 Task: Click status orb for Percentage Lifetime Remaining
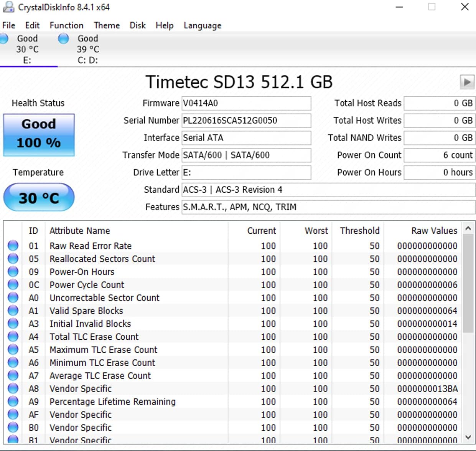(13, 401)
